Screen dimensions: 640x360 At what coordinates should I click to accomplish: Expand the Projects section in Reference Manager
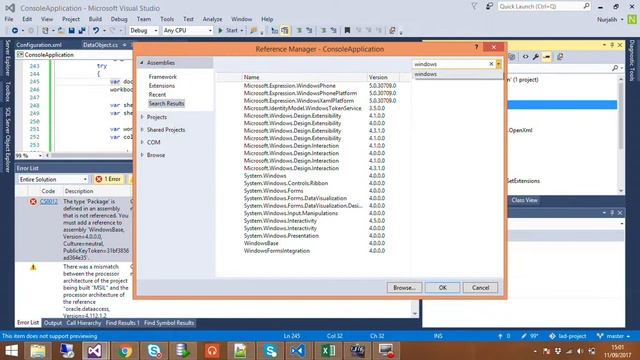coord(142,117)
